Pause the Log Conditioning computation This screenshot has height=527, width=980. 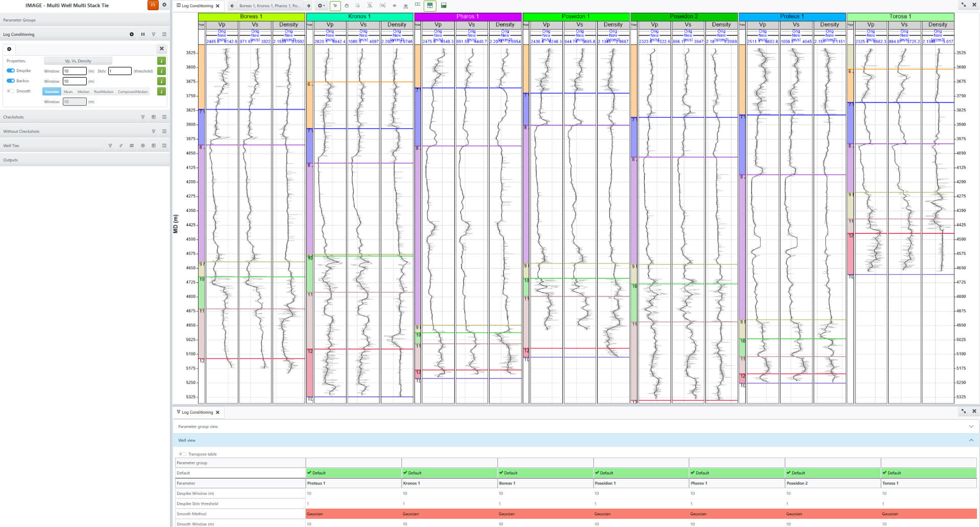[x=143, y=34]
